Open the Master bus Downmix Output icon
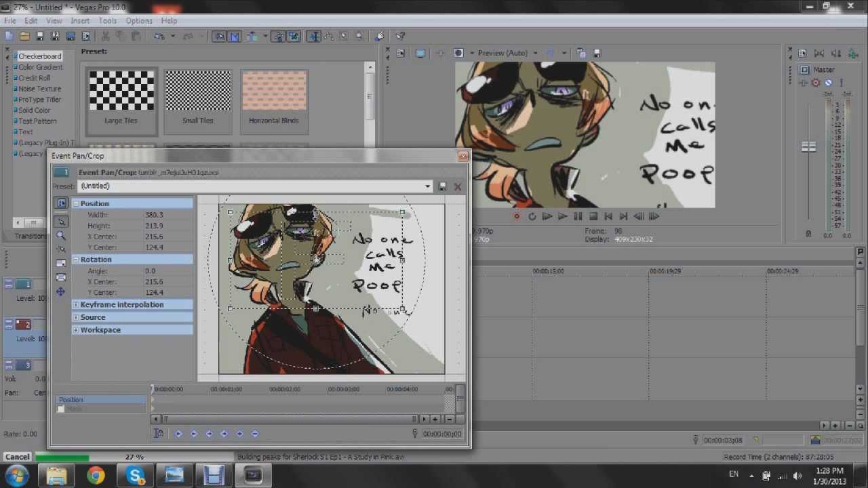Viewport: 868px width, 488px height. (818, 53)
